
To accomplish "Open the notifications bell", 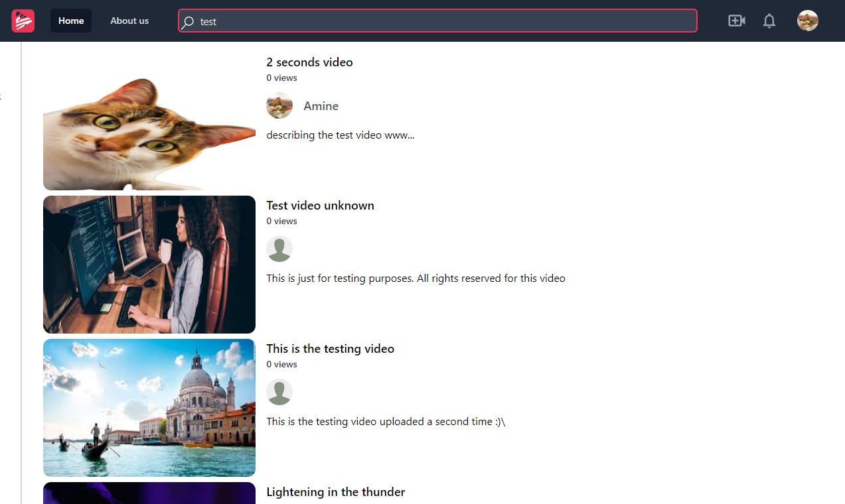I will tap(769, 21).
